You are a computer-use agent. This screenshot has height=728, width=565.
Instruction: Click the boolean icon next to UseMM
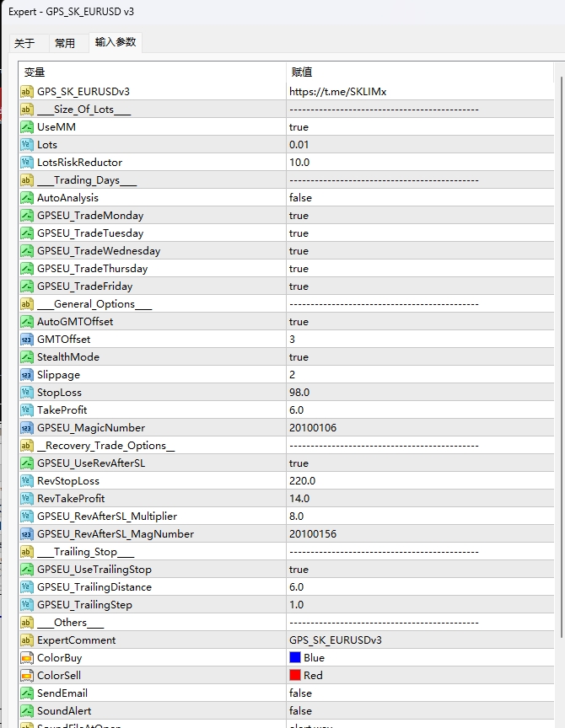[27, 127]
